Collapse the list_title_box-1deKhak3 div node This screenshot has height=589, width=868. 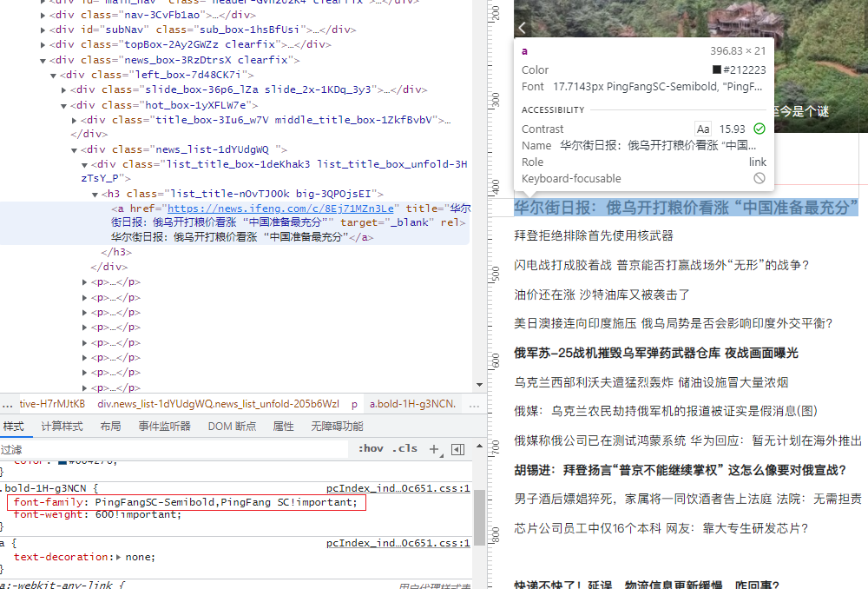click(85, 165)
